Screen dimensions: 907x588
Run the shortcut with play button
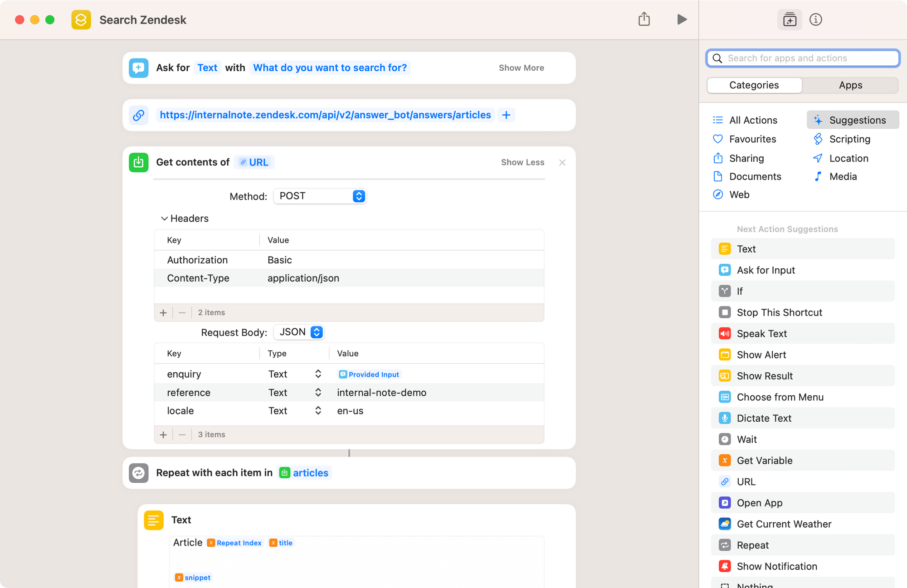click(x=682, y=19)
